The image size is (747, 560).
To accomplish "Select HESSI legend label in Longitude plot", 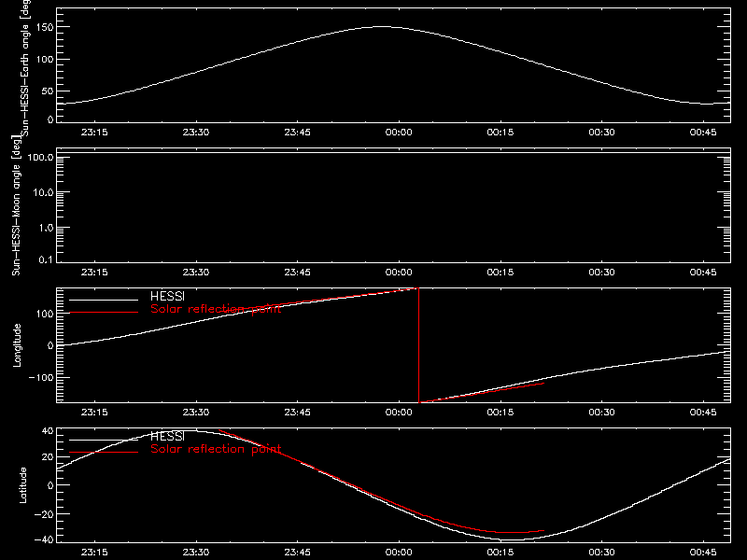I will point(167,296).
